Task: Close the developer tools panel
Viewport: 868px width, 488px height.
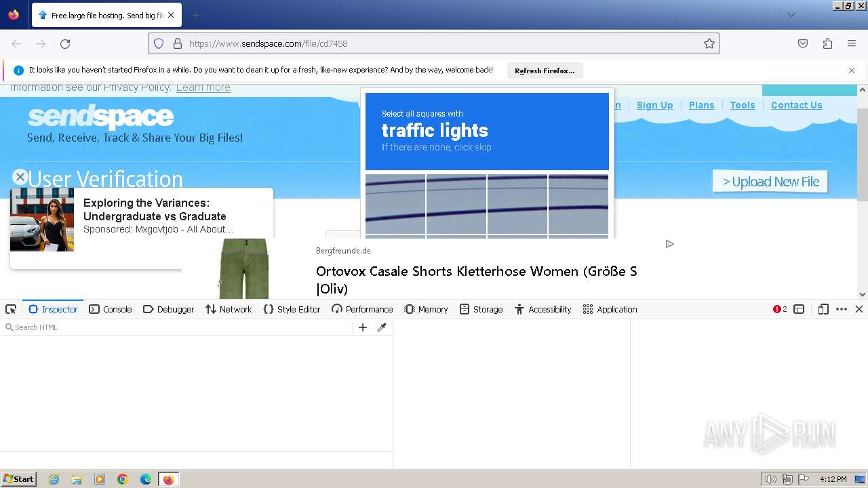Action: [859, 309]
